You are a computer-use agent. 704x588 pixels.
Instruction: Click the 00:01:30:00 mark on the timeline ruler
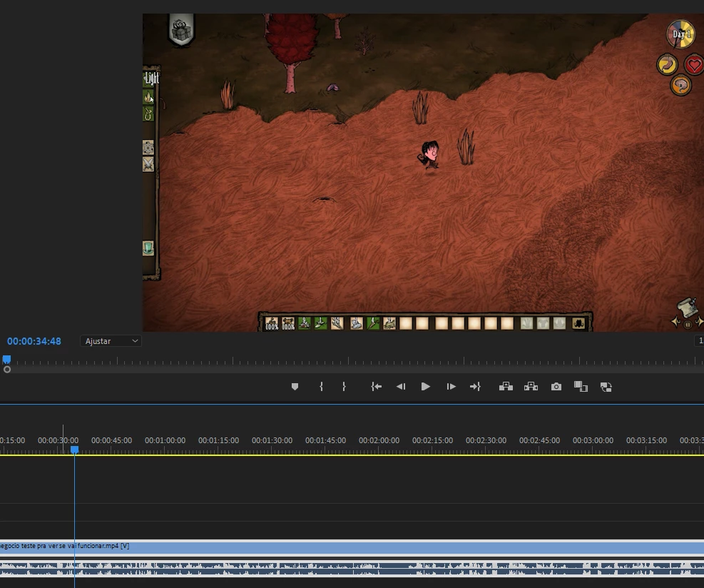pyautogui.click(x=272, y=441)
